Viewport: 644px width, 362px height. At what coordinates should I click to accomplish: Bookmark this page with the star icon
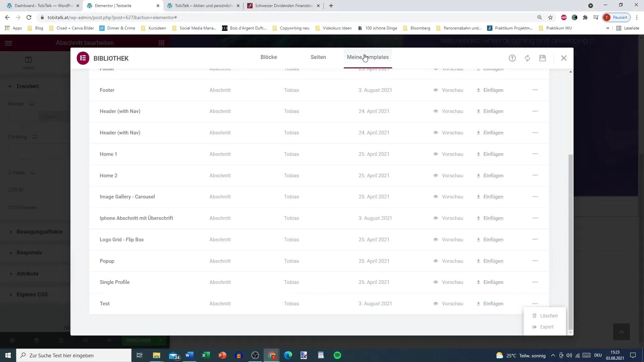tap(550, 17)
